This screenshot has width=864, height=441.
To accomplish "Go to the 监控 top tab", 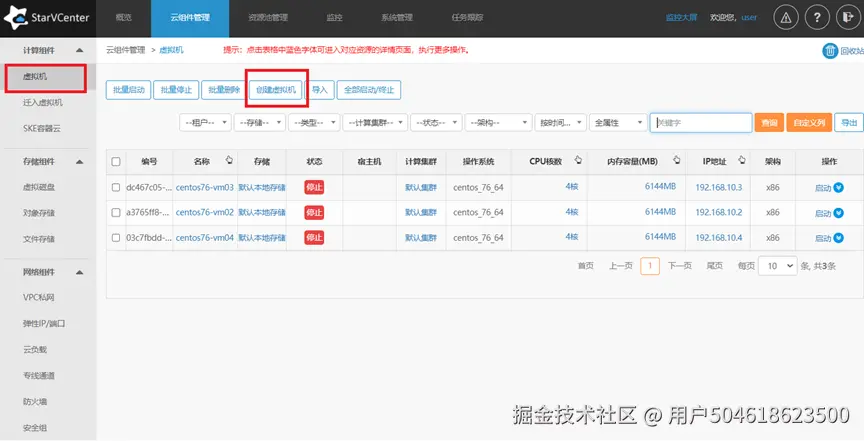I will click(x=334, y=18).
